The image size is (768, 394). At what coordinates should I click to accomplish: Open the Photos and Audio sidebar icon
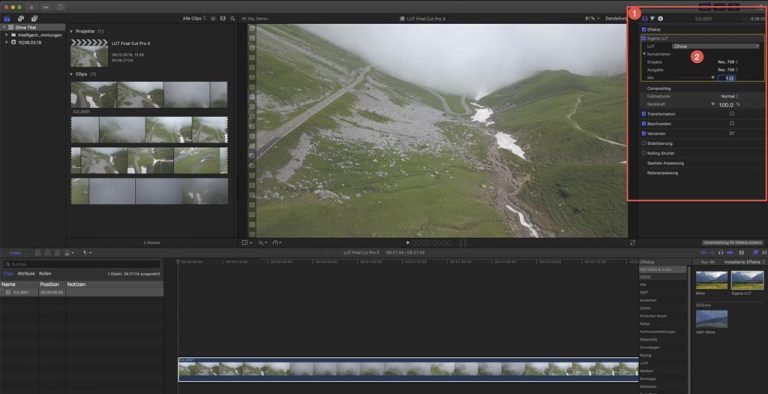click(x=21, y=19)
